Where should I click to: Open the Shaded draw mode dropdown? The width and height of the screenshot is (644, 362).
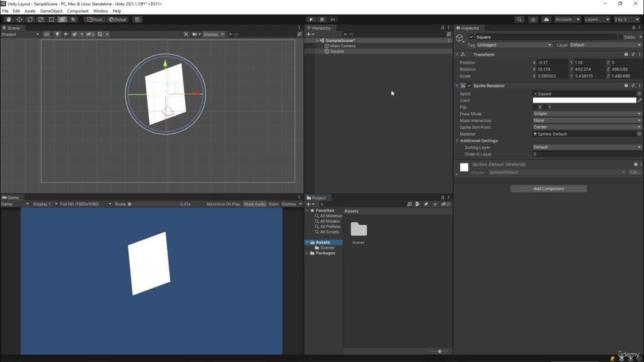[x=20, y=34]
